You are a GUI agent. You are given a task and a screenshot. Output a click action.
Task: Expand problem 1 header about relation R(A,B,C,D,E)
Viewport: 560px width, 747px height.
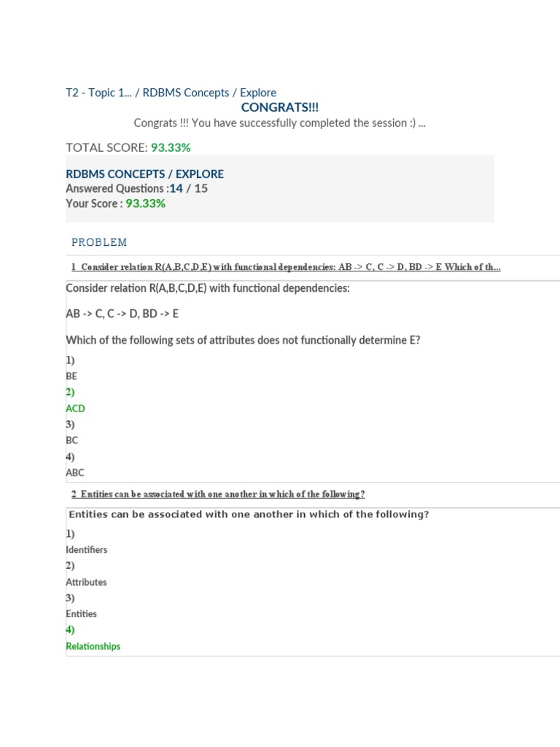286,267
